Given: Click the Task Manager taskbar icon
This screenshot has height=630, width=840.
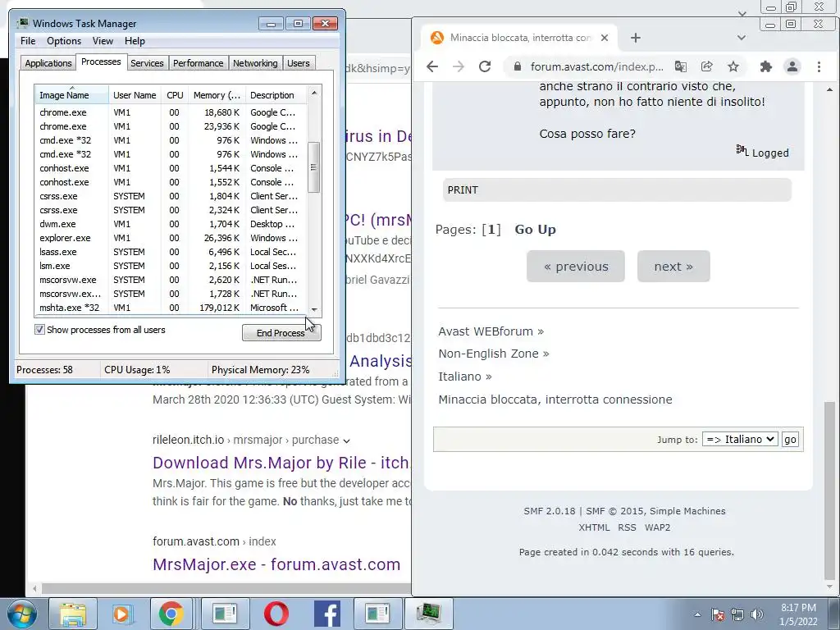Looking at the screenshot, I should 428,614.
